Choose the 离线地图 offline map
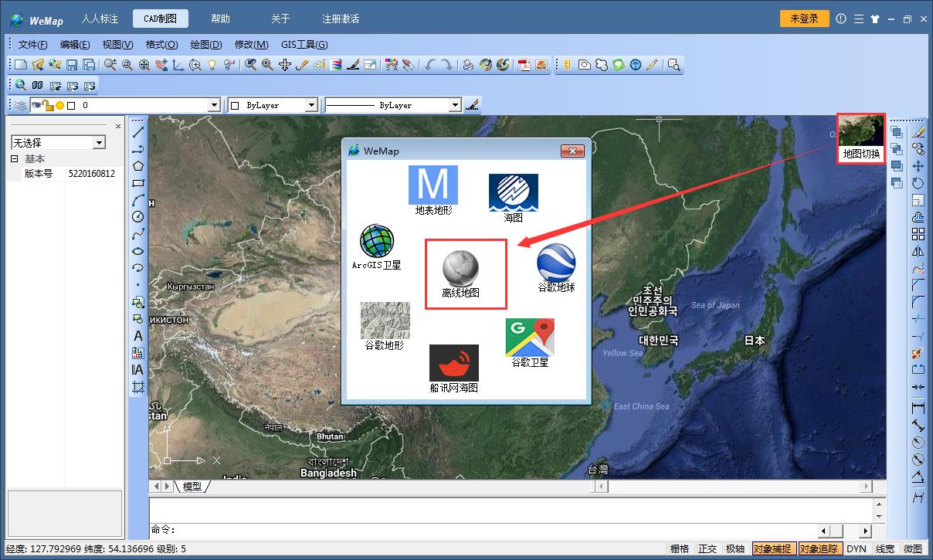933x560 pixels. click(x=461, y=273)
